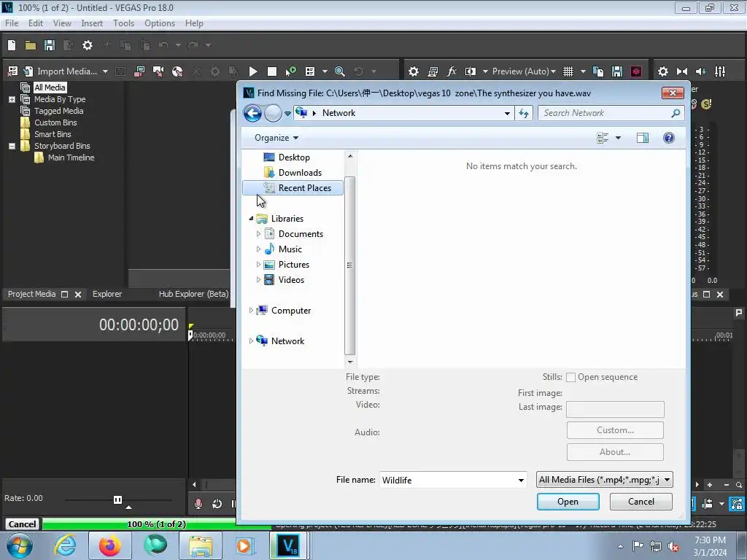747x560 pixels.
Task: Select Recent Places in navigation pane
Action: point(293,188)
